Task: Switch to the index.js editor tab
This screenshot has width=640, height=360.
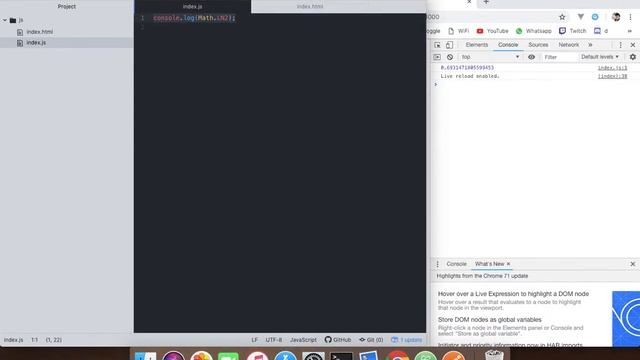Action: click(x=192, y=7)
